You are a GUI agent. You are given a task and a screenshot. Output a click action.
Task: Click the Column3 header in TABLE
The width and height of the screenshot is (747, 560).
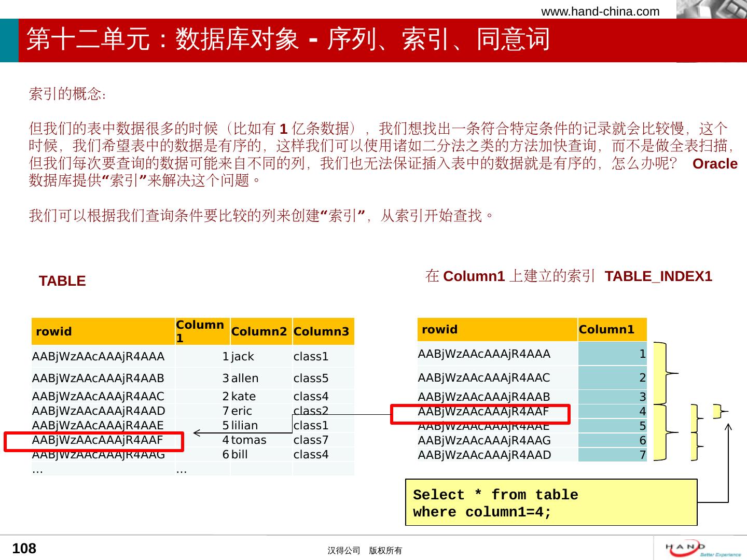(322, 332)
